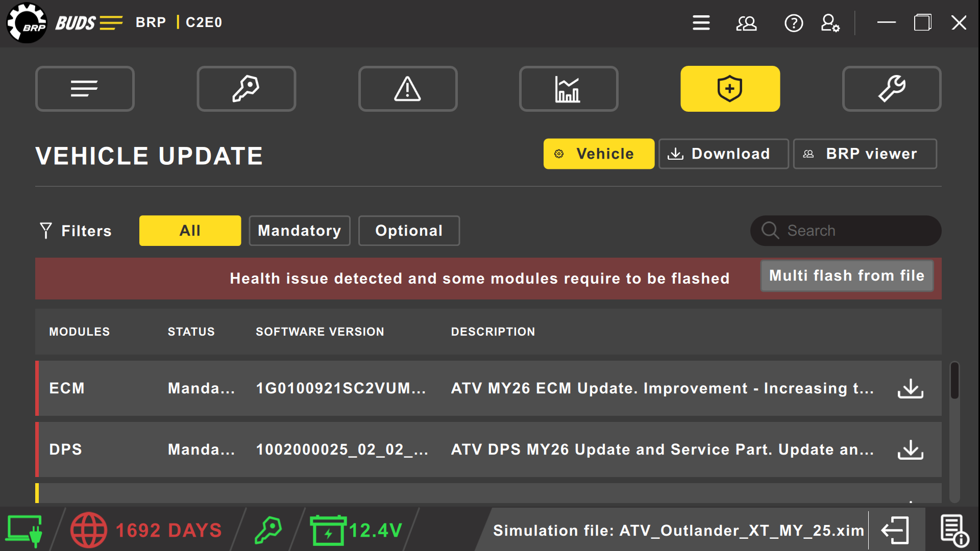This screenshot has height=551, width=980.
Task: Open the hamburger menu in title bar
Action: click(701, 23)
